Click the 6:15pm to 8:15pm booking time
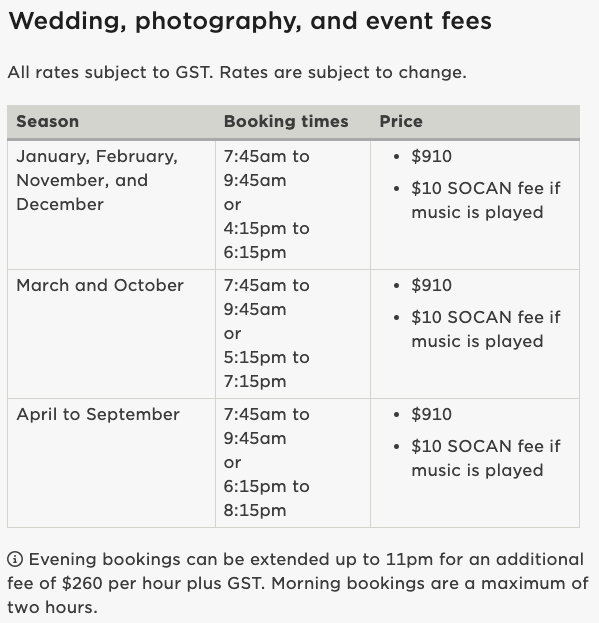The image size is (599, 623). click(266, 499)
